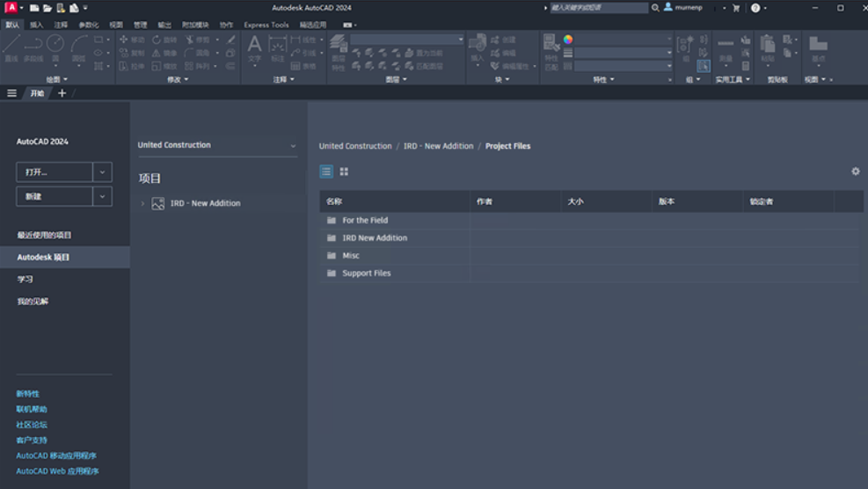Add a new drawing tab with plus
This screenshot has width=868, height=489.
click(x=62, y=93)
